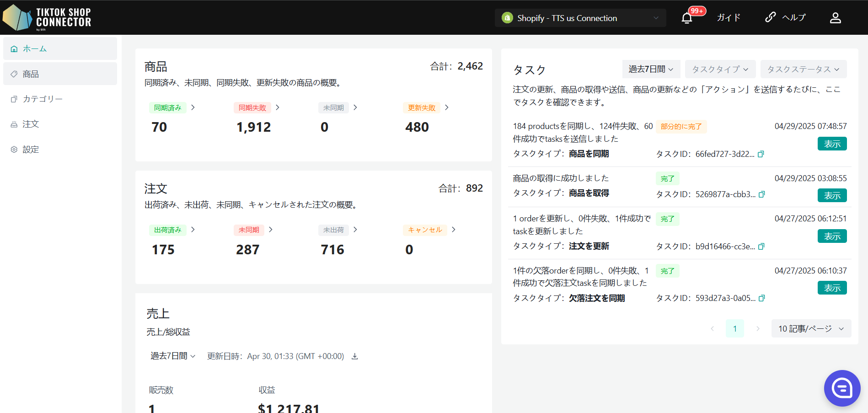
Task: Open カテゴリー in the sidebar
Action: coord(60,99)
